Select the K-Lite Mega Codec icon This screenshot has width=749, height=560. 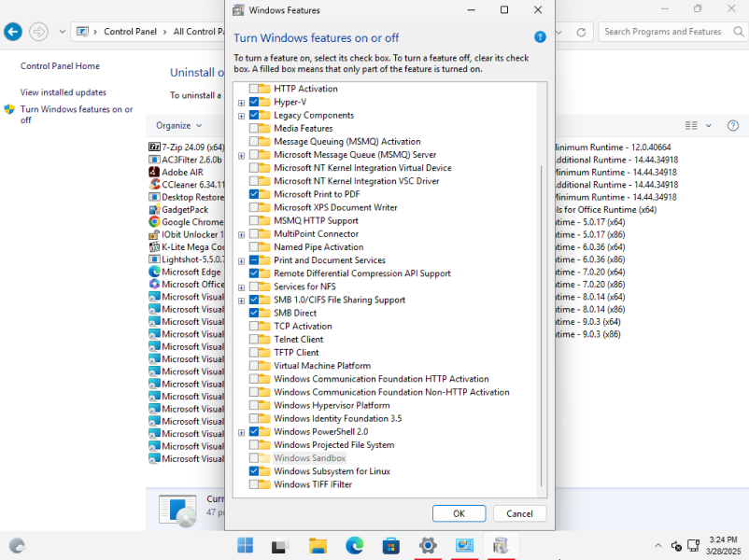[x=154, y=246]
